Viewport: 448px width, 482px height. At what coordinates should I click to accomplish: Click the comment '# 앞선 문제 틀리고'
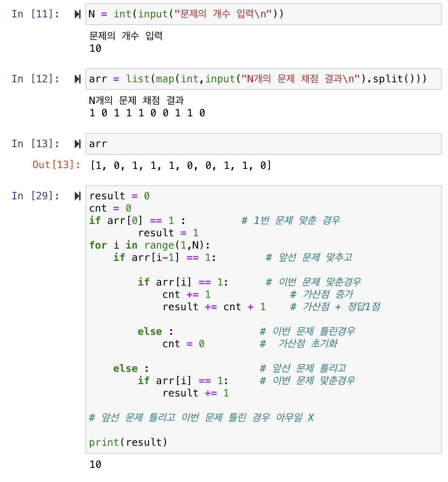point(303,368)
